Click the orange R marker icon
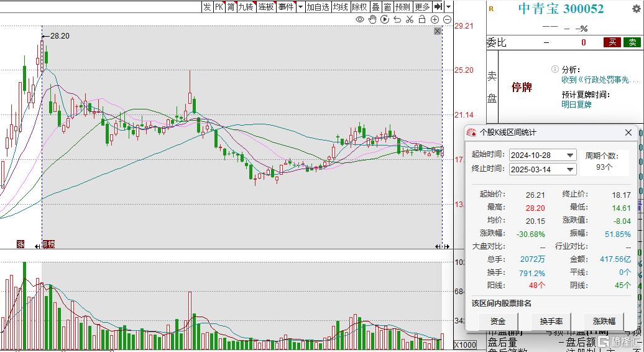 coord(491,9)
